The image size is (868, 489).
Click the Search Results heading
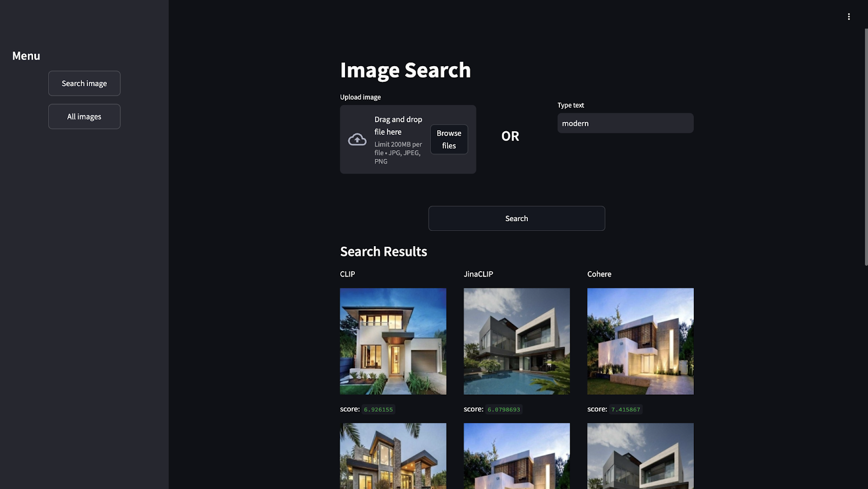point(384,252)
